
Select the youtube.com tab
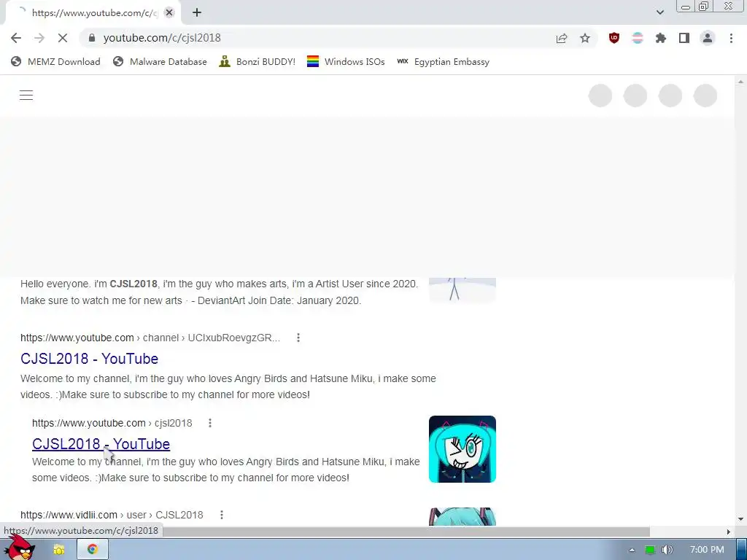93,13
